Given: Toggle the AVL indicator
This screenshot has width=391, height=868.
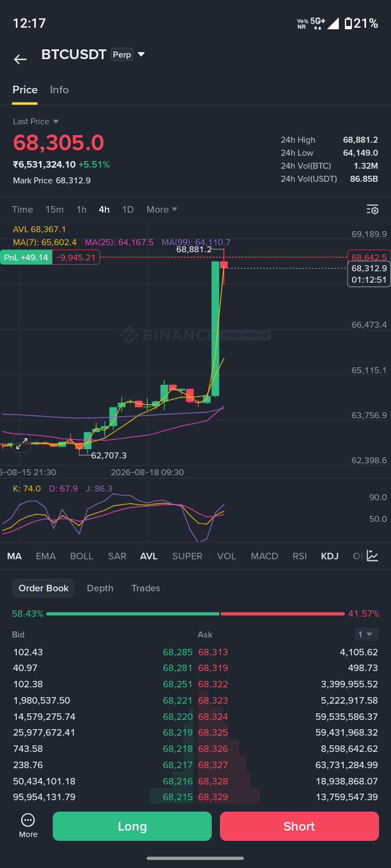Looking at the screenshot, I should [x=149, y=556].
